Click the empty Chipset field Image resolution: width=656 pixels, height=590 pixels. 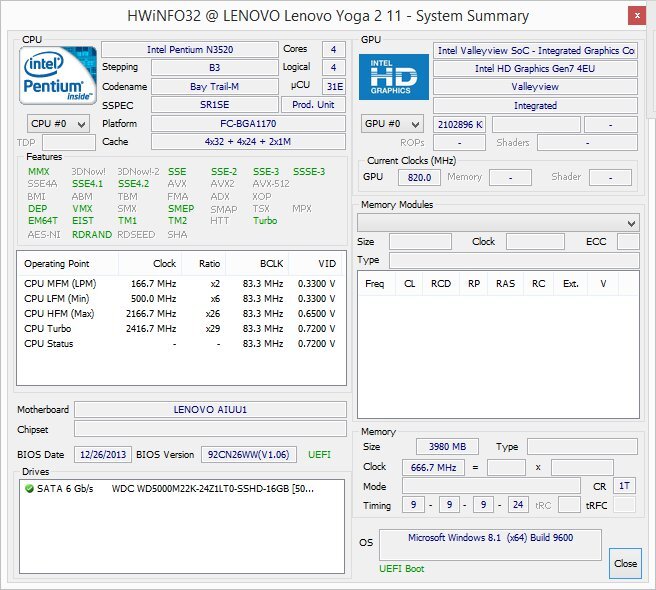click(x=210, y=429)
